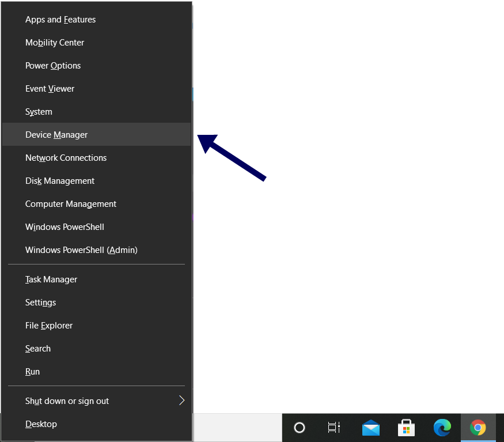Open File Explorer from the menu

pyautogui.click(x=49, y=326)
